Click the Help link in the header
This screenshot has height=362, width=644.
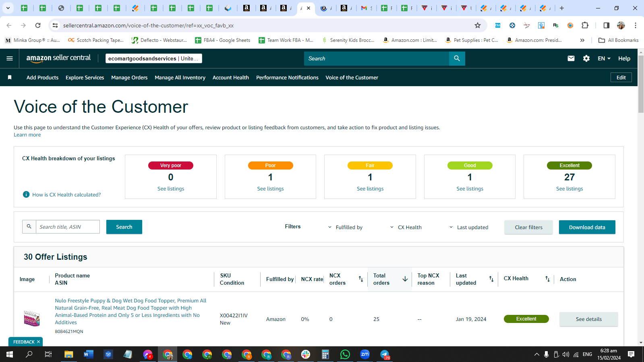[x=624, y=58]
